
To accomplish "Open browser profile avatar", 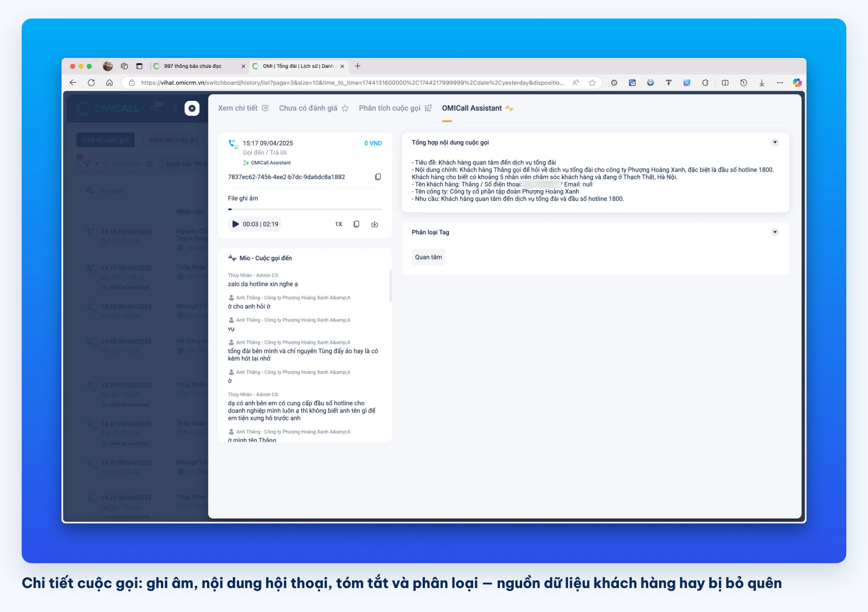I will tap(108, 66).
